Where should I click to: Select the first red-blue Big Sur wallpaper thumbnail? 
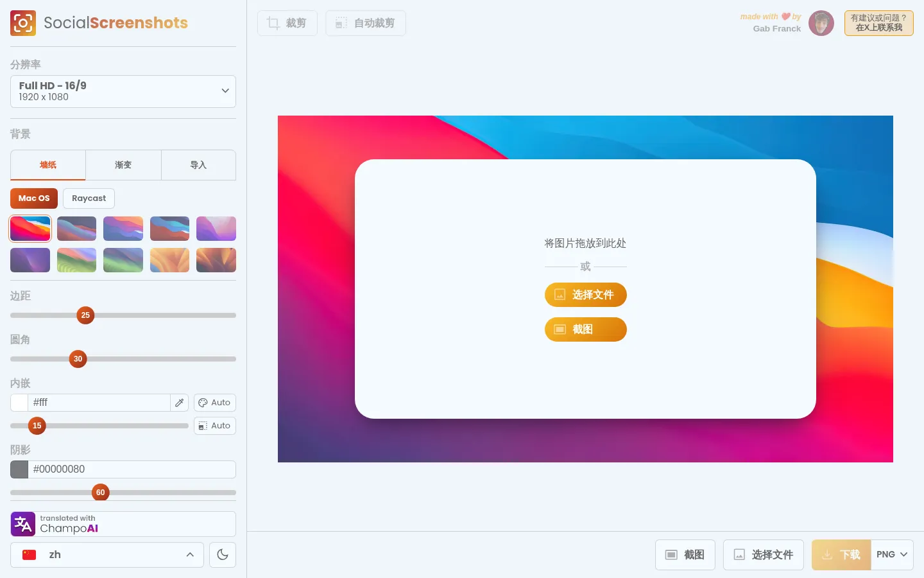[x=30, y=229]
